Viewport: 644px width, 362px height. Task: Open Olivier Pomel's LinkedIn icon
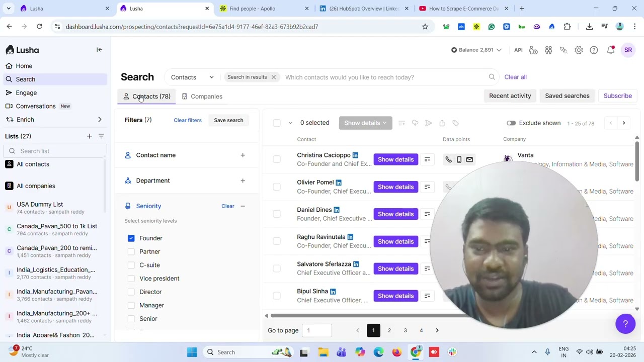pyautogui.click(x=339, y=183)
